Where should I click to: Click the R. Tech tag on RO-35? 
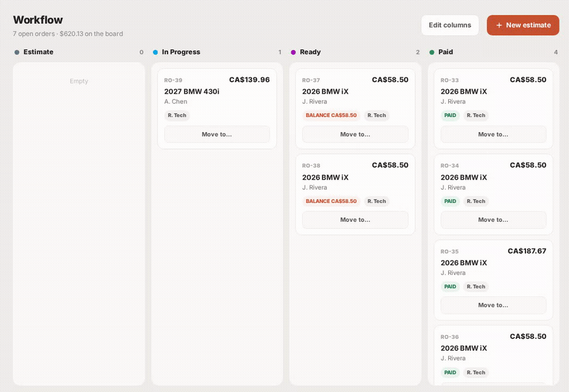tap(475, 287)
